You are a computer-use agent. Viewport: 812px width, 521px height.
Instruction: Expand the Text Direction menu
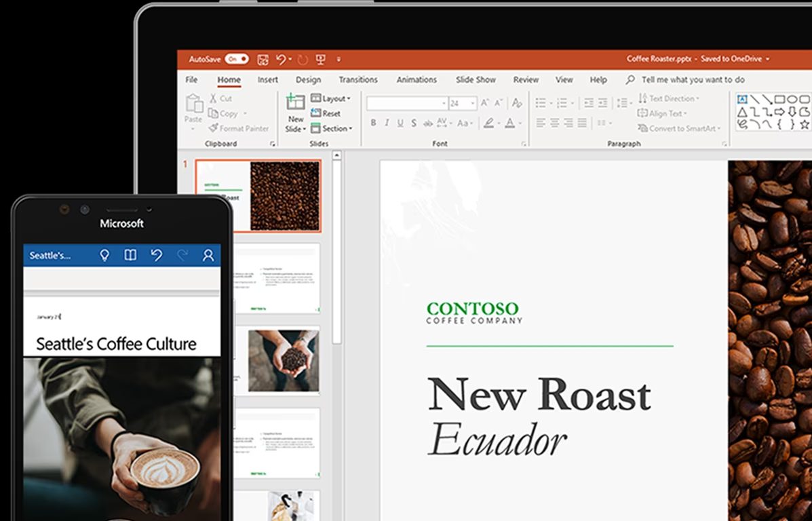pos(669,98)
